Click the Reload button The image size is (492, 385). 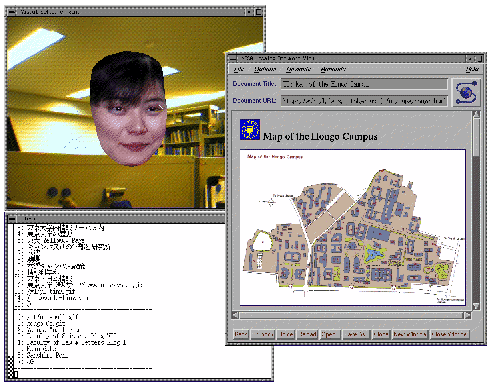[308, 334]
